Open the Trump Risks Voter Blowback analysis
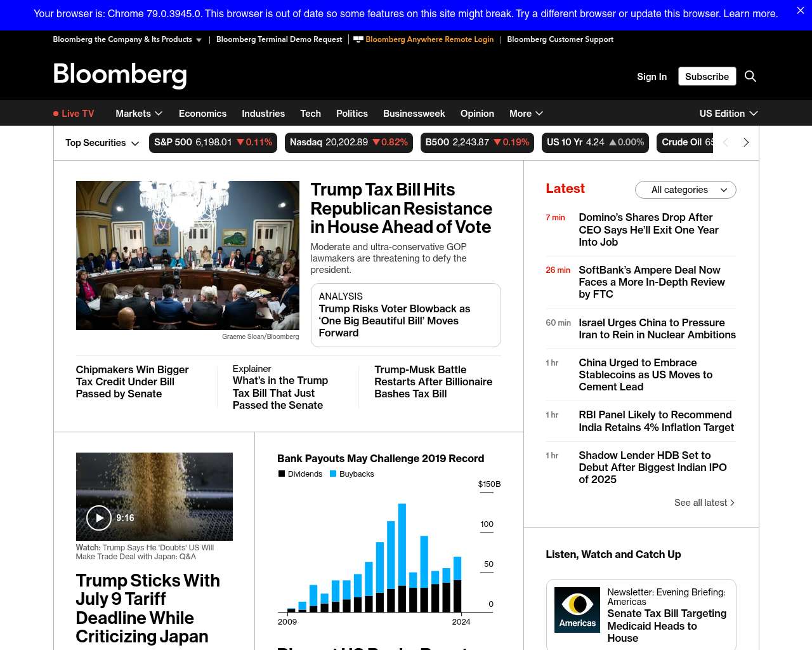The height and width of the screenshot is (650, 812). [x=406, y=315]
